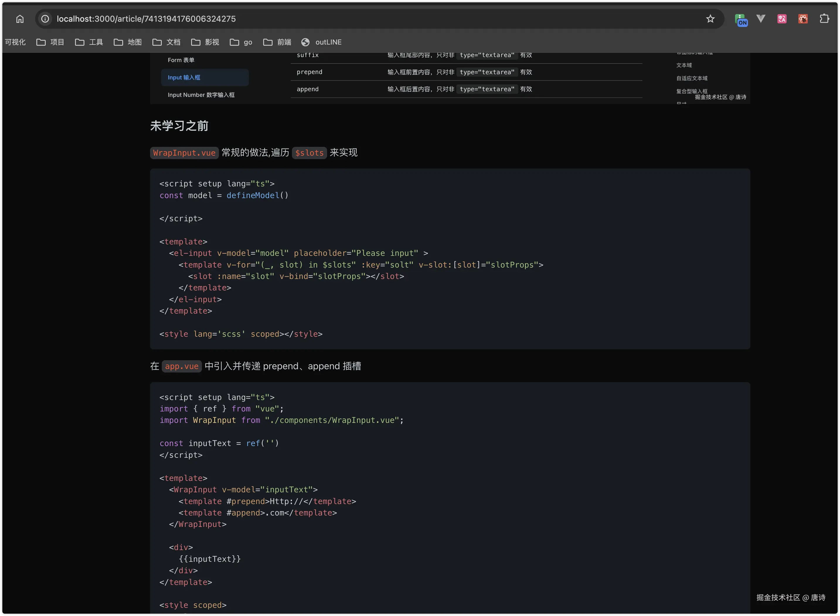Open the 可视化 bookmark
This screenshot has width=840, height=616.
(x=15, y=42)
